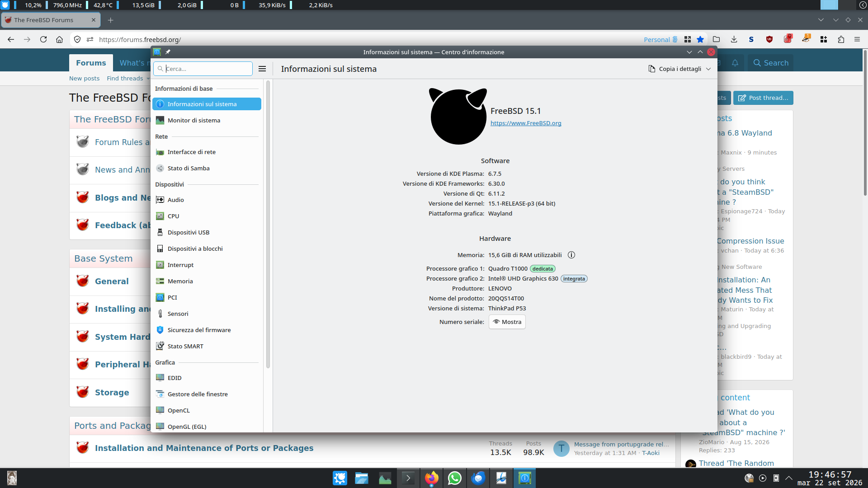
Task: Expand the Copia i dettagli dropdown arrow
Action: coord(708,69)
